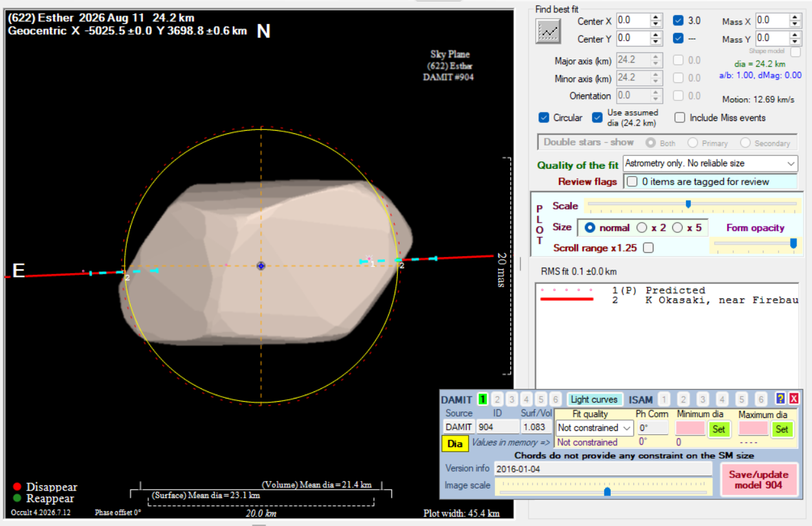
Task: Check the items tagged for review box
Action: click(x=632, y=182)
